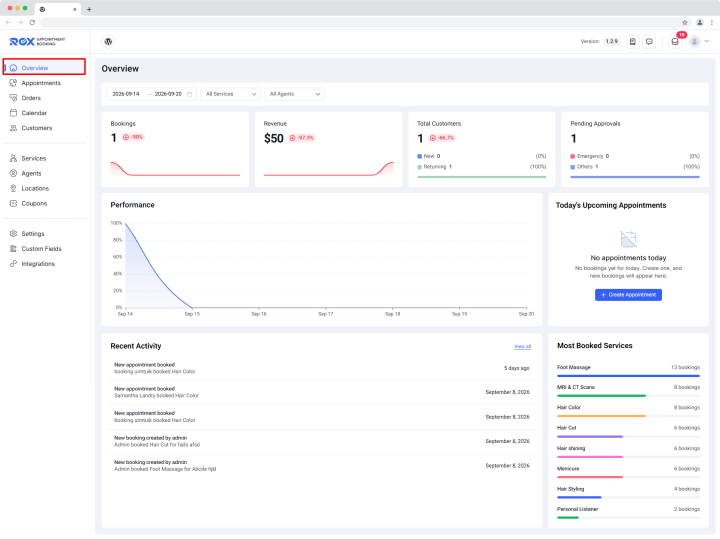Click the New customers legend row
Screen dimensions: 720x539
[482, 157]
